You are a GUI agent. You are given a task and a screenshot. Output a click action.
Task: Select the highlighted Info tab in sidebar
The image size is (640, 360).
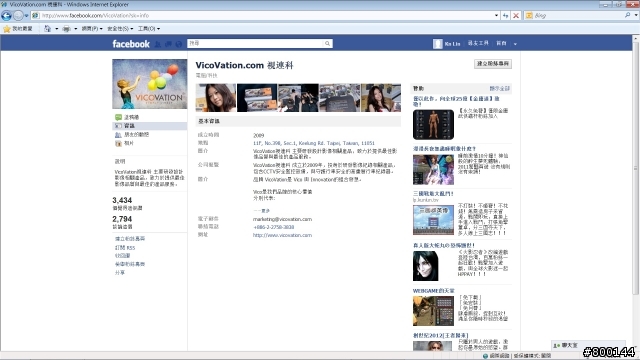[x=149, y=126]
